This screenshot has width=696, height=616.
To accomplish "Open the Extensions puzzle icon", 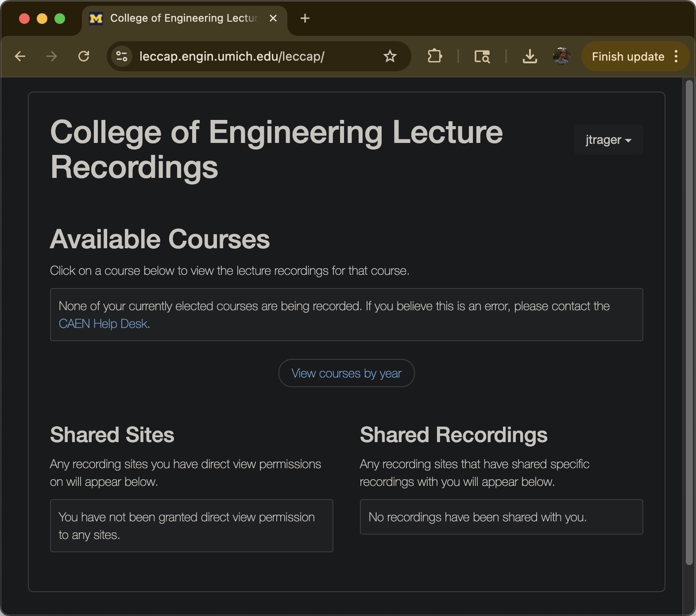I will tap(434, 56).
